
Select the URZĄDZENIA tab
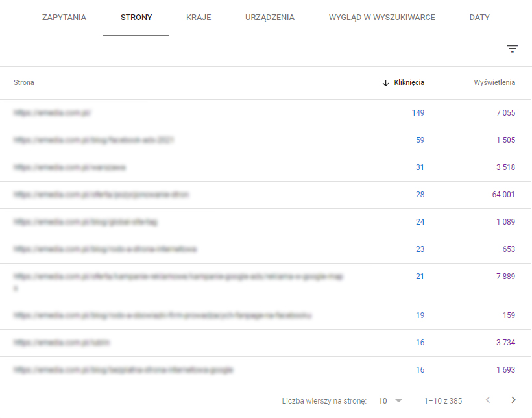tap(269, 18)
